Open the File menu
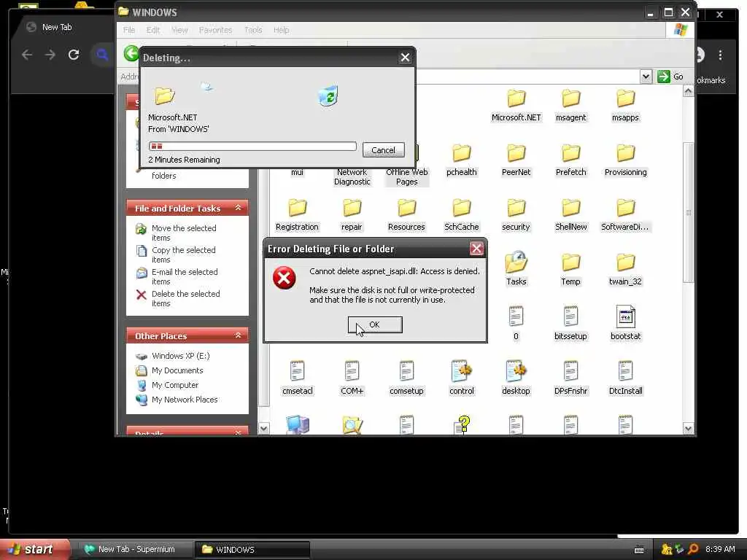The image size is (747, 560). coord(129,30)
